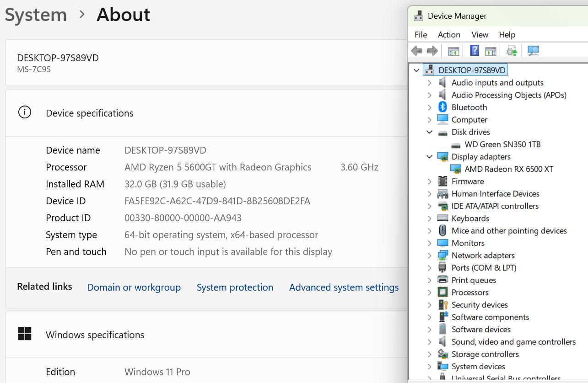Click the Forward arrow in Device Manager toolbar
The image size is (588, 383).
click(432, 51)
